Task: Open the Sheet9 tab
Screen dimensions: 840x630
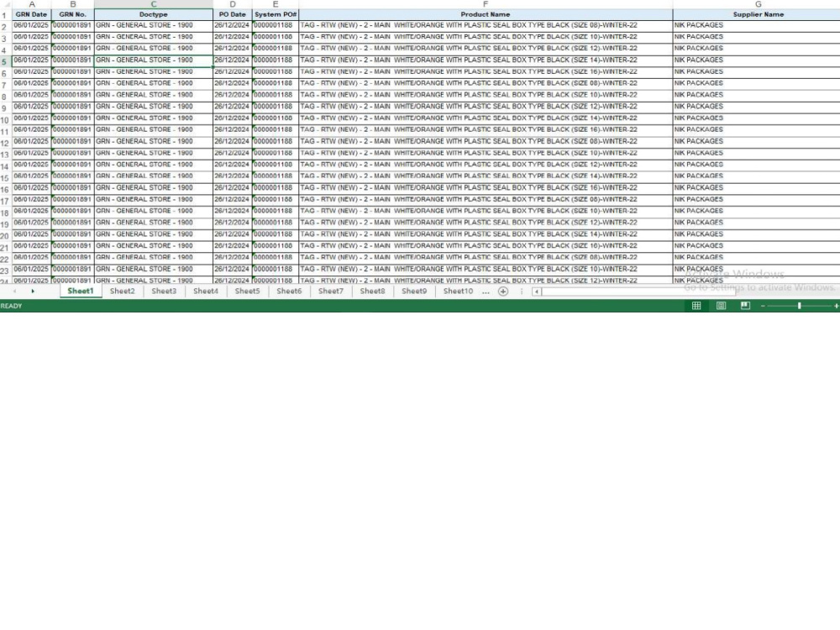Action: tap(414, 291)
